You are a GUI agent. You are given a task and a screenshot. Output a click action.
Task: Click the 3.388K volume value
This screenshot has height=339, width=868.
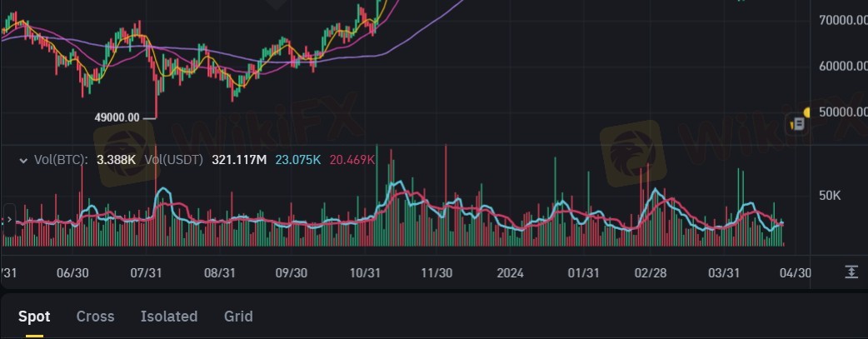click(117, 160)
